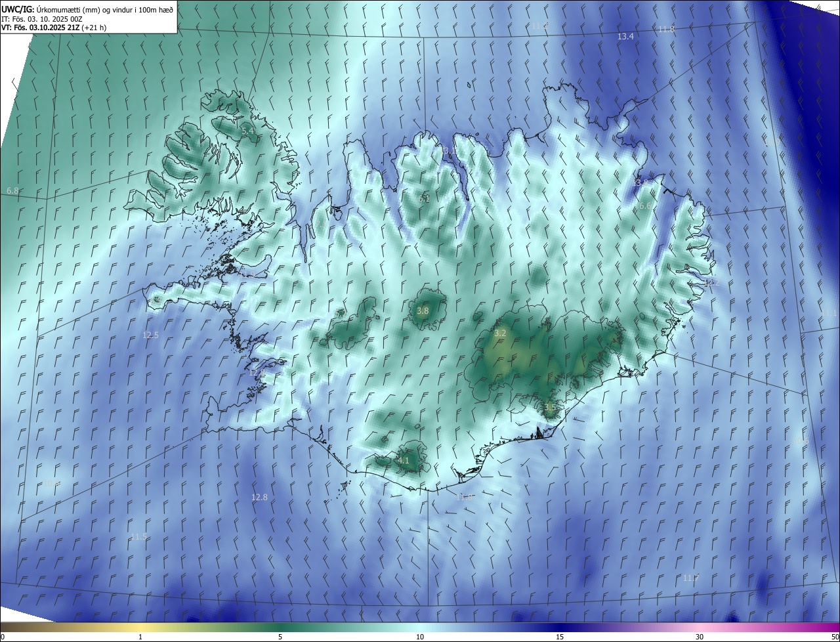The image size is (840, 642).
Task: Click the '10' tick label on color scale
Action: point(420,637)
